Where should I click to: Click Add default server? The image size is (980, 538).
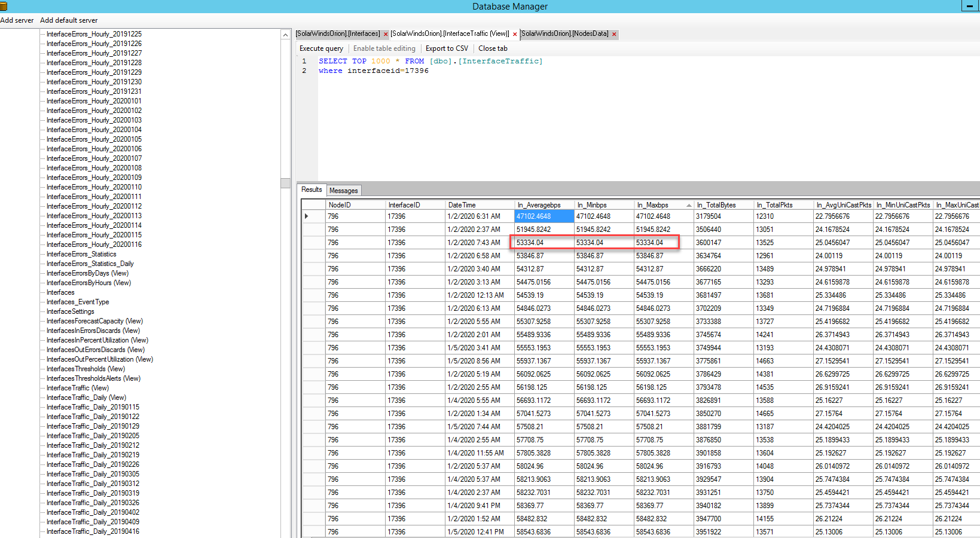[x=69, y=20]
